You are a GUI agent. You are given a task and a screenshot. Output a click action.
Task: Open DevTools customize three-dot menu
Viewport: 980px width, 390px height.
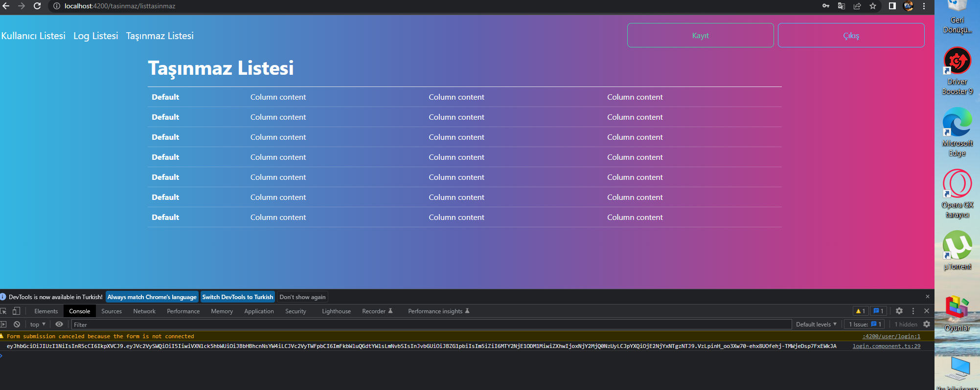[913, 311]
